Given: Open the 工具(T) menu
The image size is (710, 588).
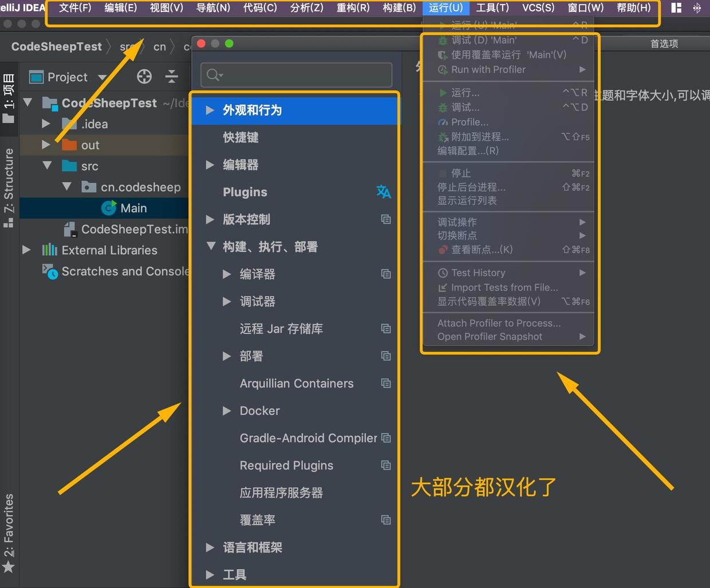Looking at the screenshot, I should point(492,8).
